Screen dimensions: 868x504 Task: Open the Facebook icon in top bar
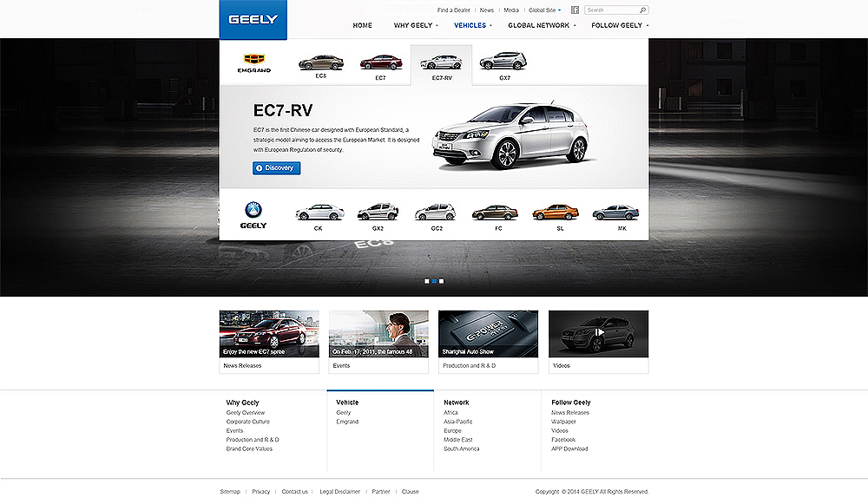point(575,10)
